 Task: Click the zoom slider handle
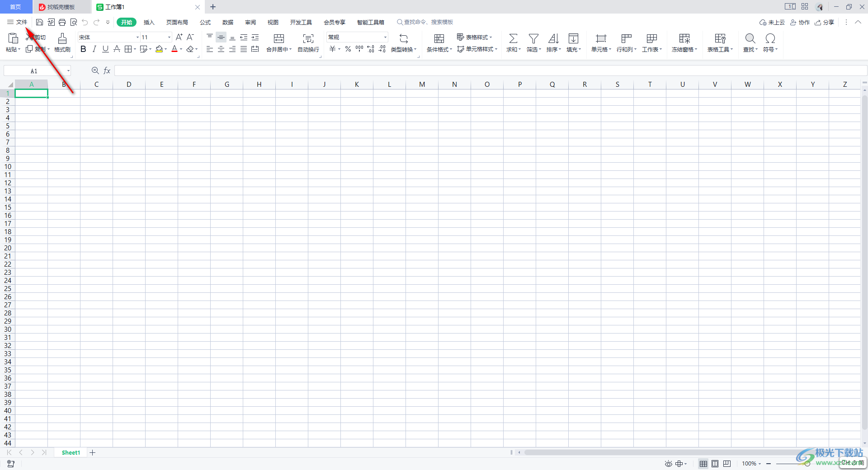(x=807, y=464)
